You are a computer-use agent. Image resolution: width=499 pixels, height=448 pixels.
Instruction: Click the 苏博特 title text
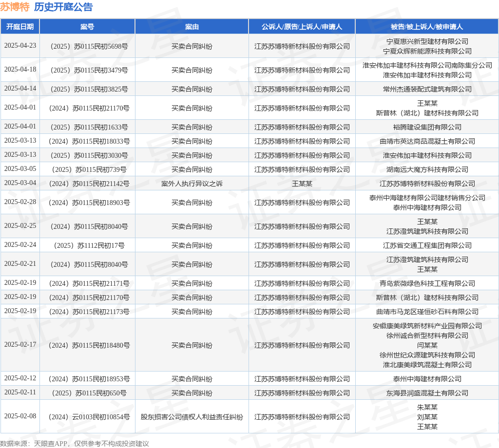pos(15,7)
